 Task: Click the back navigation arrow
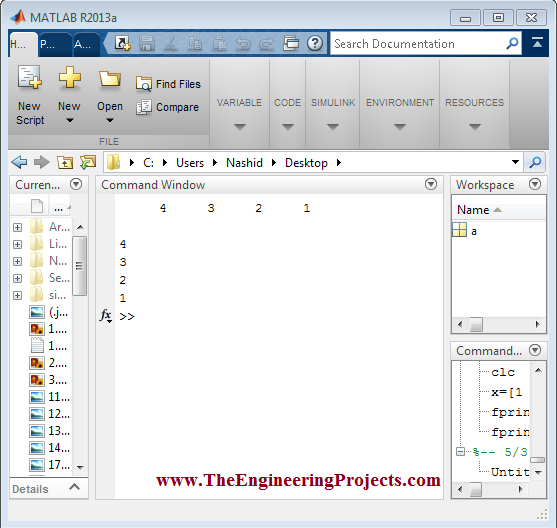19,162
